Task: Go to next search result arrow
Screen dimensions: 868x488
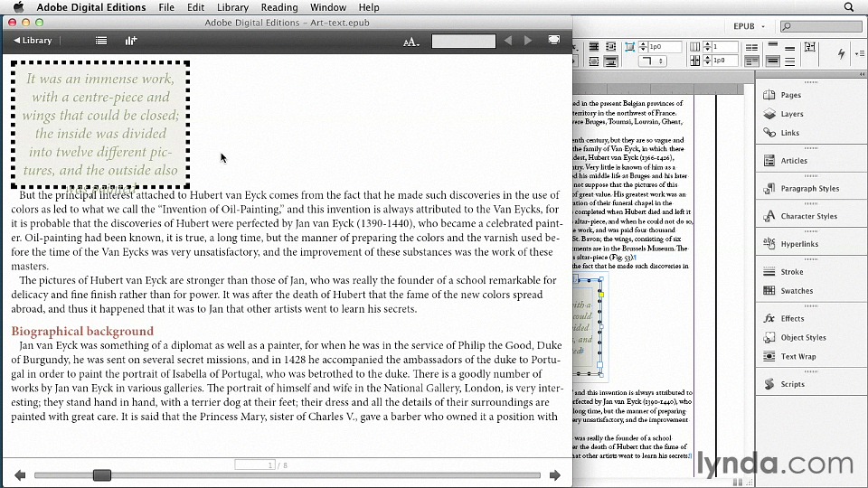Action: pyautogui.click(x=527, y=41)
